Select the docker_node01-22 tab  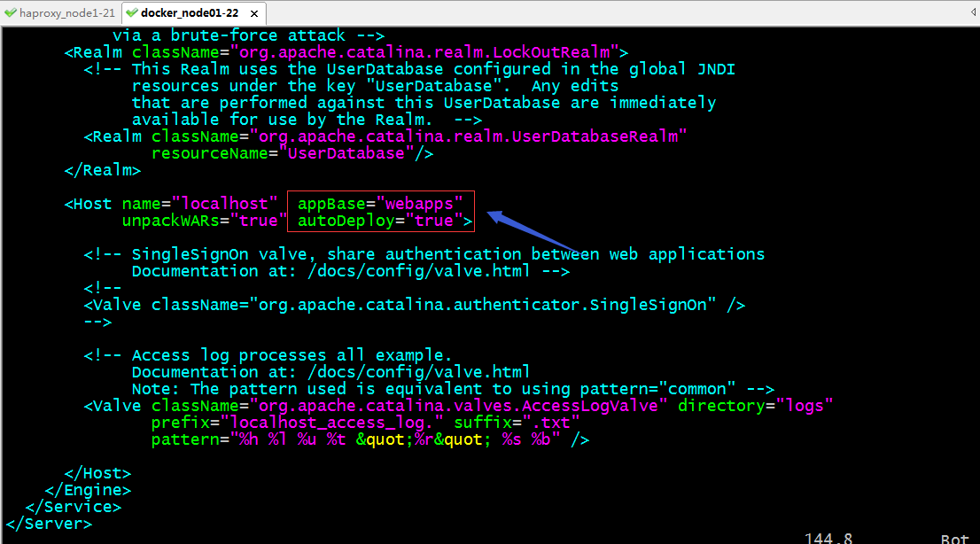point(190,12)
